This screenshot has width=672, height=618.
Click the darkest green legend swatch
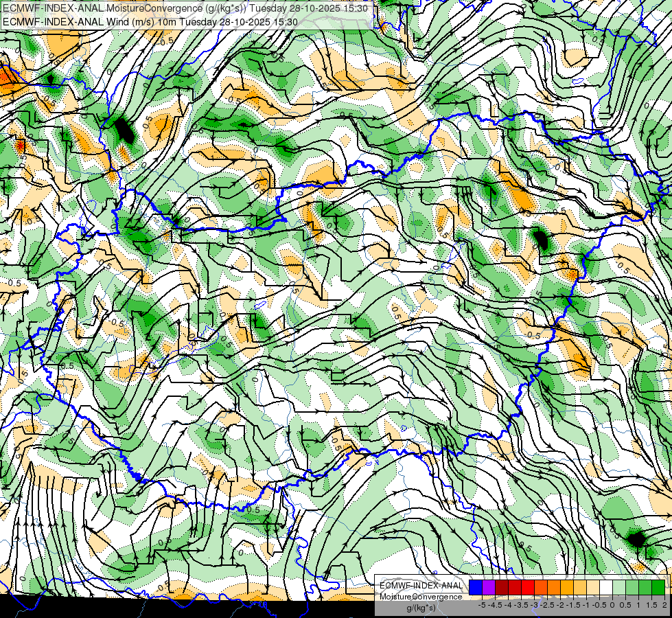[658, 587]
